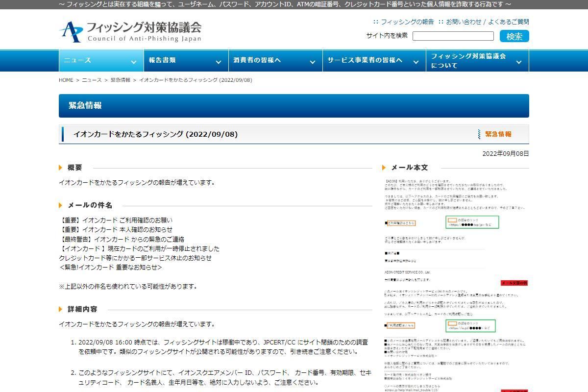The image size is (588, 392).
Task: Click the 詳細内容 section heading
Action: click(x=82, y=309)
